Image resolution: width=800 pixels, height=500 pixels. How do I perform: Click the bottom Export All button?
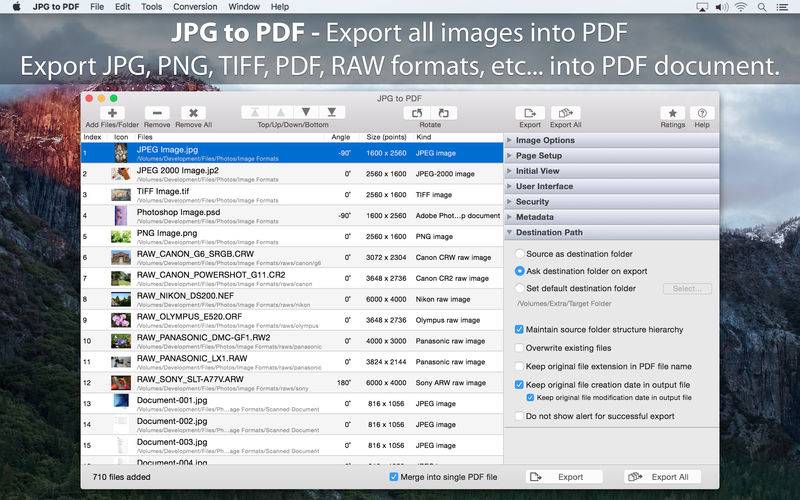tap(662, 477)
